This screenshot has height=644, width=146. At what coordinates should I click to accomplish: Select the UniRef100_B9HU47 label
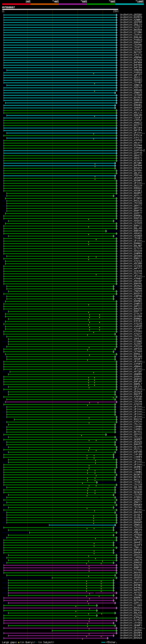[x=131, y=42]
